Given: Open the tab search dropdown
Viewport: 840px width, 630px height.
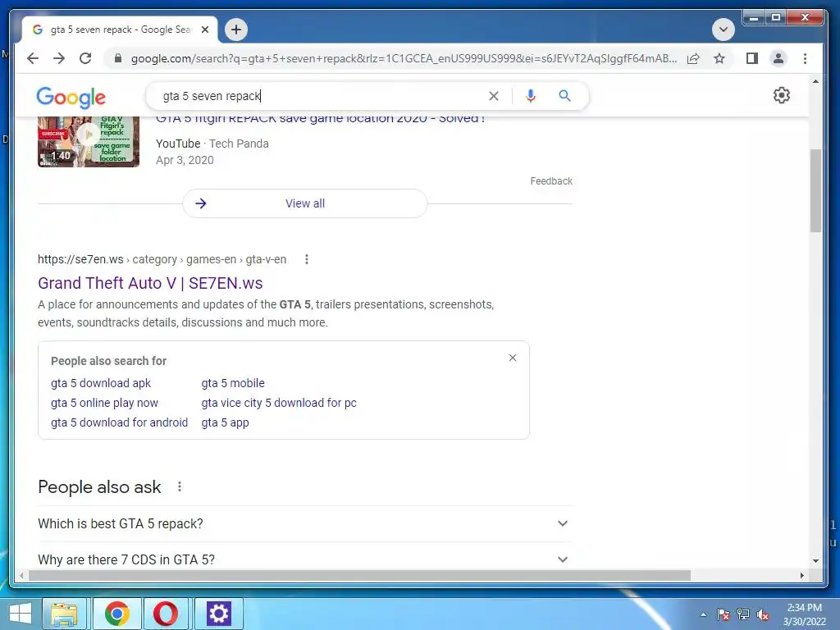Looking at the screenshot, I should 724,30.
